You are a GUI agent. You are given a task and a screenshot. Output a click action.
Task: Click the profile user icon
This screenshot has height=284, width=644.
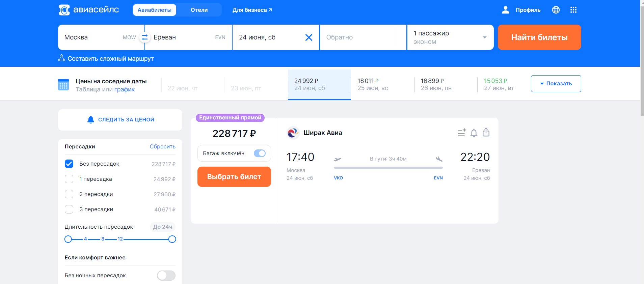505,10
